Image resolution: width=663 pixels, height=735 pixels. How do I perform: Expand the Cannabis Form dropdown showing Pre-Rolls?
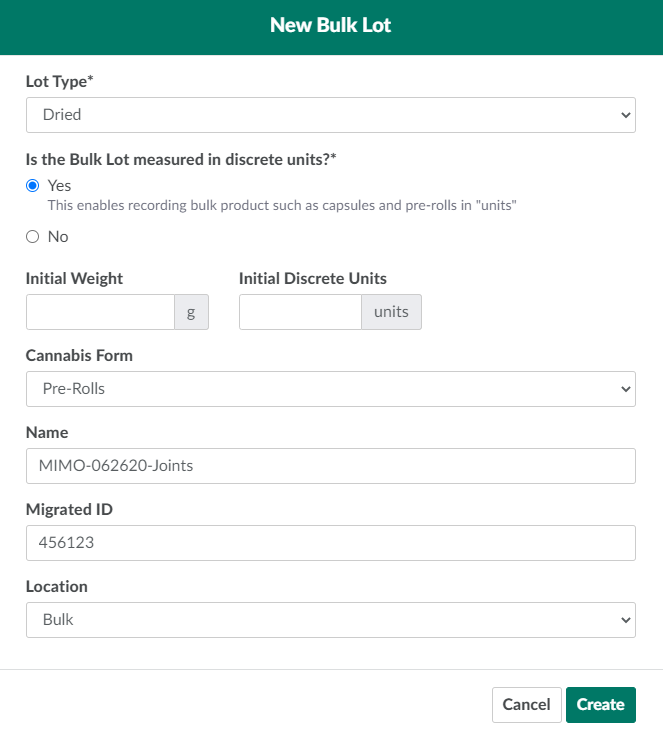[330, 389]
